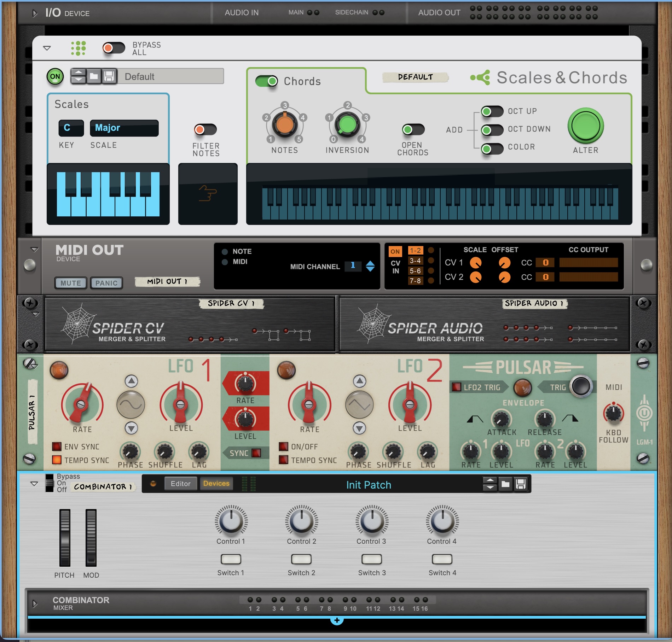Select the previous LFO 1 waveform with the up arrow
Screen dimensions: 672x642
pyautogui.click(x=131, y=381)
